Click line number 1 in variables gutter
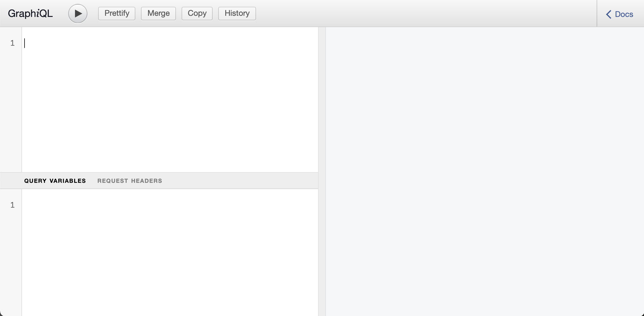 pos(12,205)
